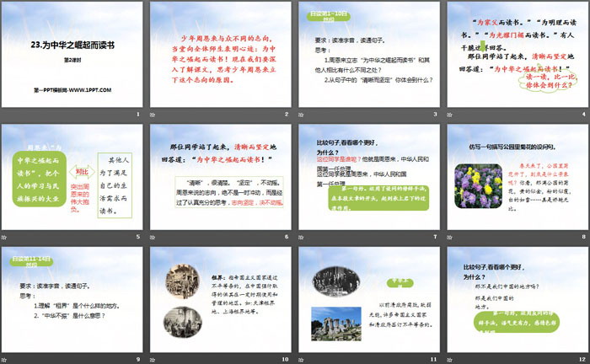
Task: Select slide 2 with red paragraph text
Action: click(221, 54)
